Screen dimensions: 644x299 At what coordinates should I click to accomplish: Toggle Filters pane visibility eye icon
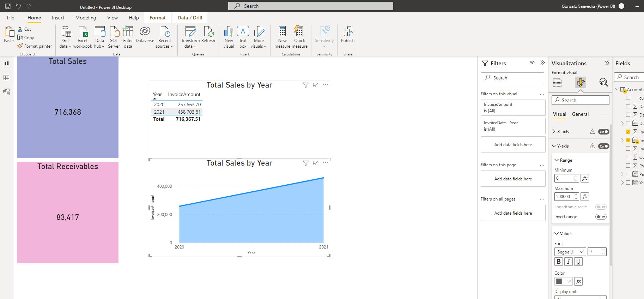(x=532, y=62)
